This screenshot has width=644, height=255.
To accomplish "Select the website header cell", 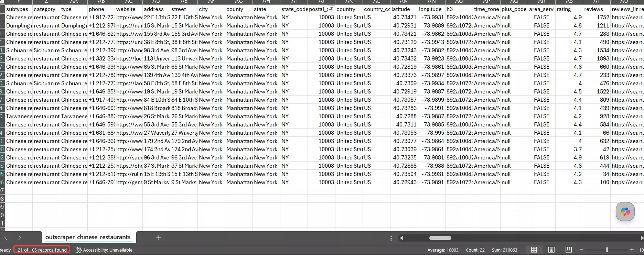I will pos(129,9).
